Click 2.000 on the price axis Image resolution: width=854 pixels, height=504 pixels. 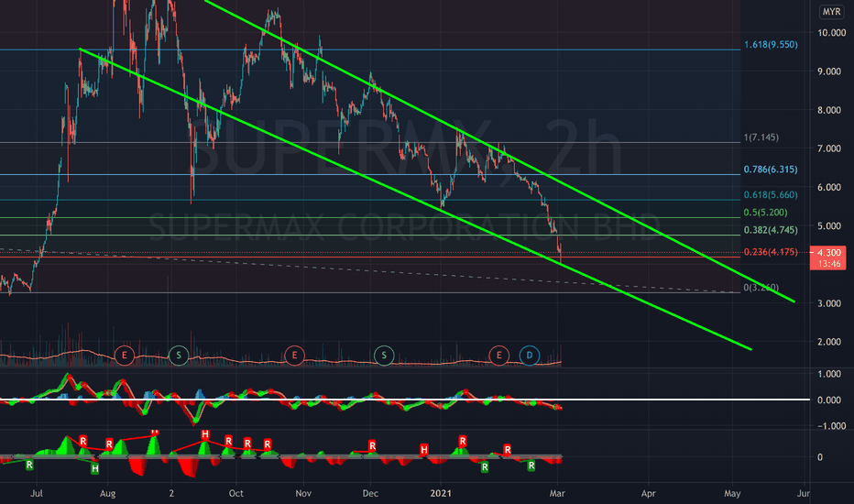tap(831, 342)
